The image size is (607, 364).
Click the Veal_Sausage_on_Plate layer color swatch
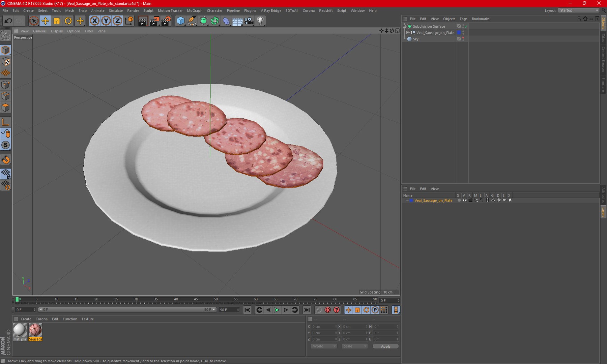[411, 200]
